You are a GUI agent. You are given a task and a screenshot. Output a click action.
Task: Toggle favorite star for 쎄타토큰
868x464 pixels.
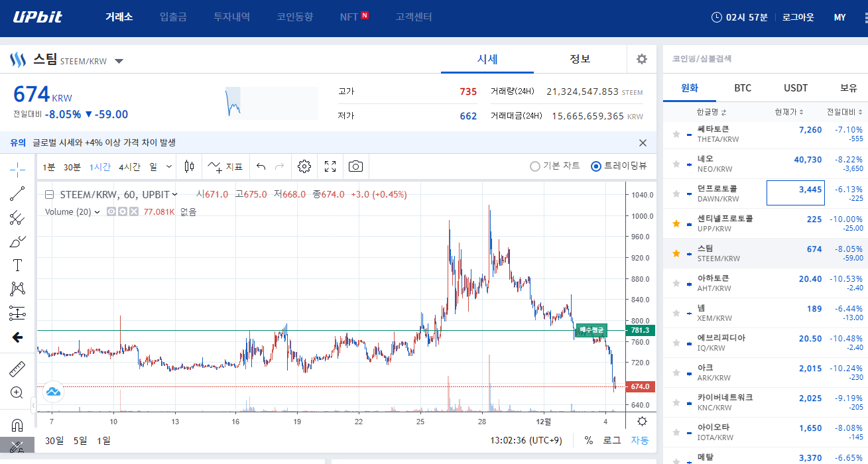pyautogui.click(x=676, y=134)
